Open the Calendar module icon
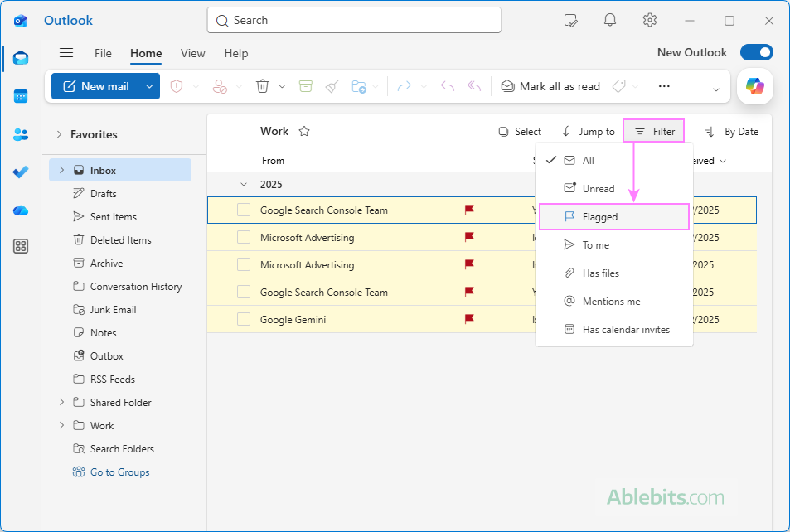This screenshot has width=790, height=532. [21, 96]
